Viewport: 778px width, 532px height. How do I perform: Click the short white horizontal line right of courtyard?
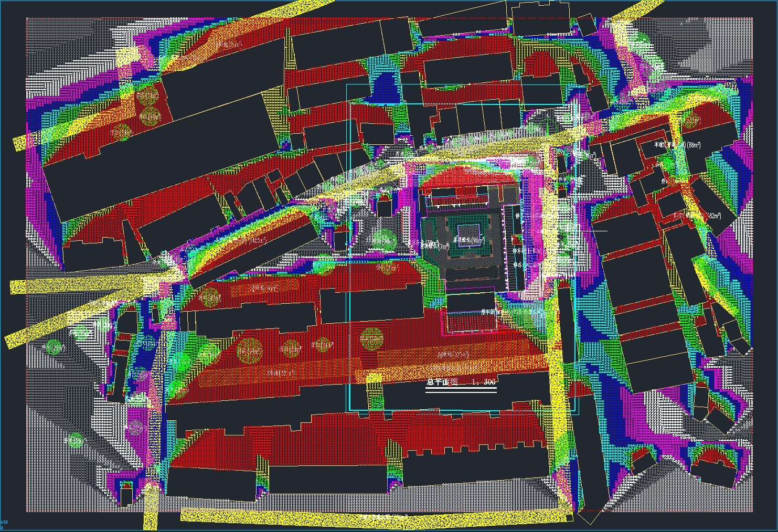594,231
